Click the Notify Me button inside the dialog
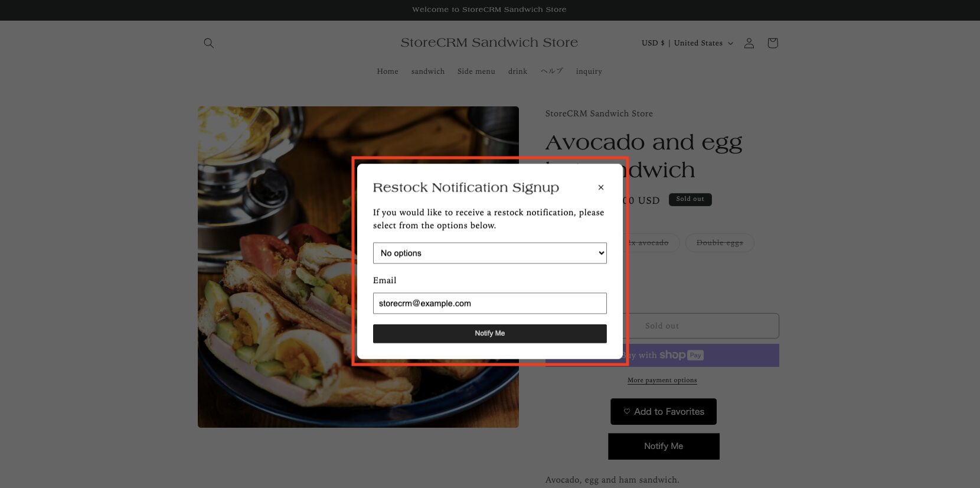This screenshot has width=980, height=488. click(489, 333)
